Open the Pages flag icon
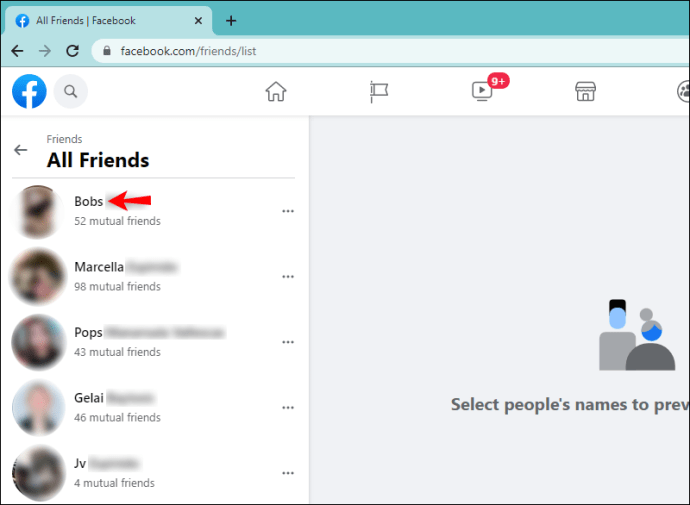 tap(378, 91)
